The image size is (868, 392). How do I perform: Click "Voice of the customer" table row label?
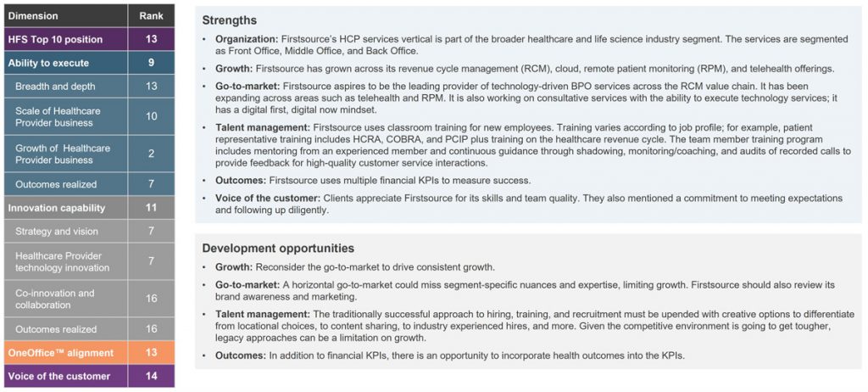click(x=58, y=376)
